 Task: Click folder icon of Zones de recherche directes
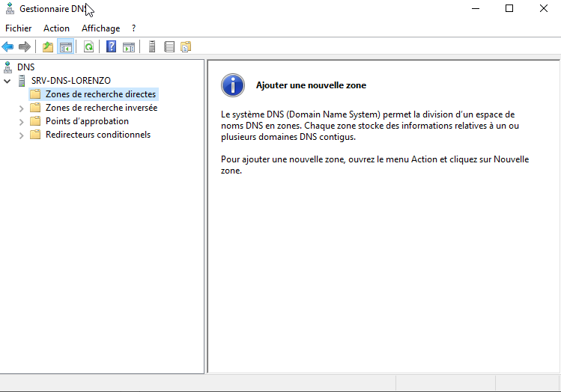(35, 94)
